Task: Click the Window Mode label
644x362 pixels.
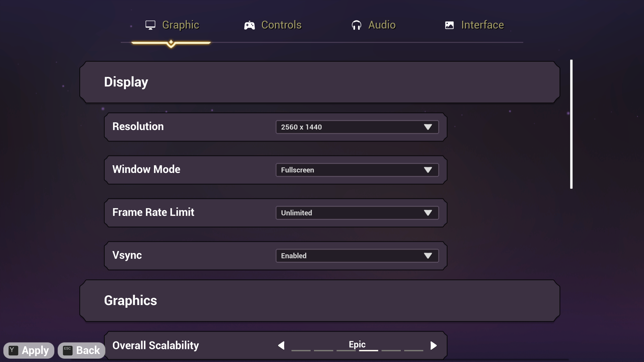Action: pyautogui.click(x=146, y=170)
